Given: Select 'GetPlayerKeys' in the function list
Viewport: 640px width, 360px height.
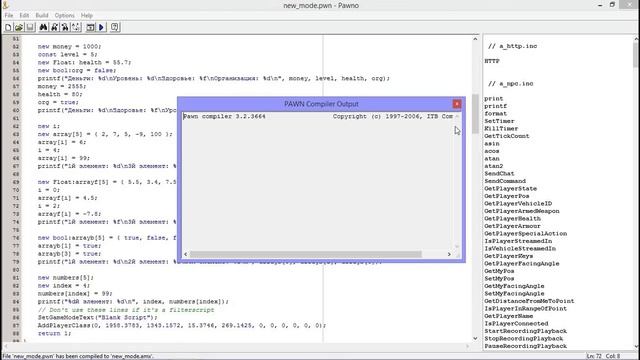Looking at the screenshot, I should coord(509,256).
